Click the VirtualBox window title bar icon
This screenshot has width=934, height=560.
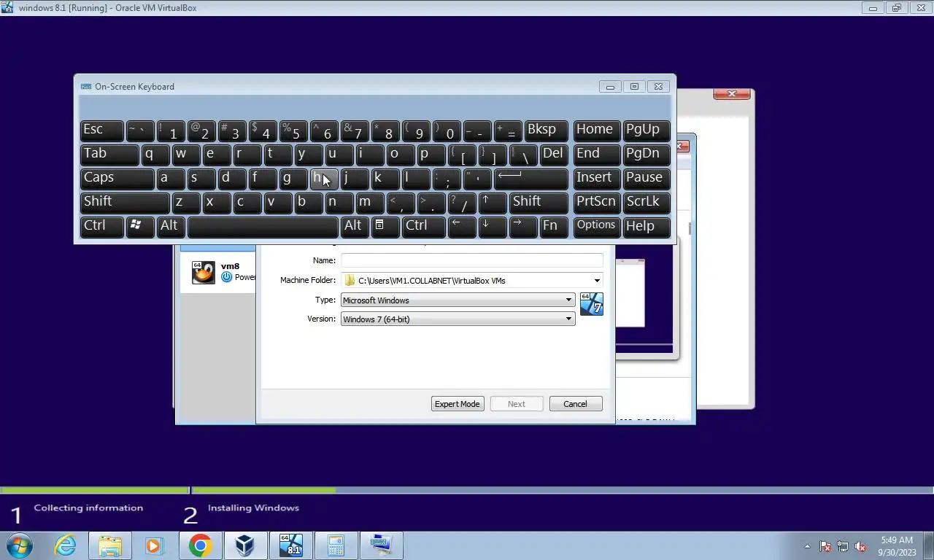(x=7, y=7)
